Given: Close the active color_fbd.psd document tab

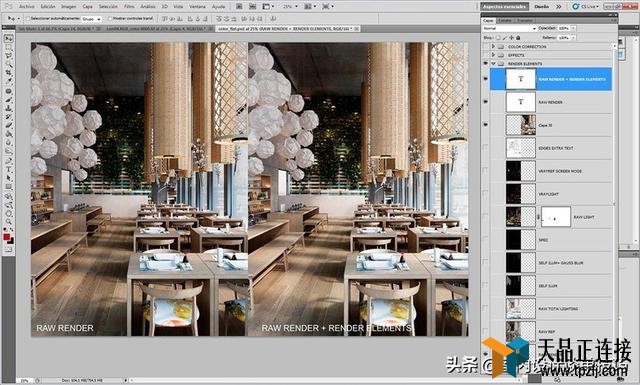Looking at the screenshot, I should (x=356, y=29).
